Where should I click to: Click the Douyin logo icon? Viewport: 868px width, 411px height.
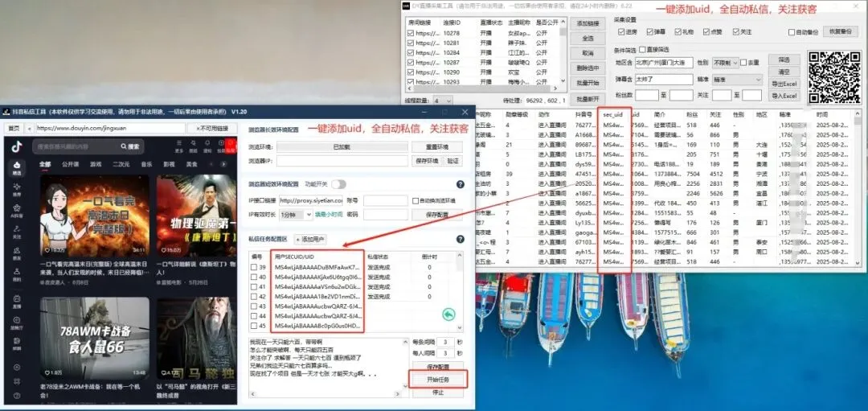pyautogui.click(x=17, y=147)
